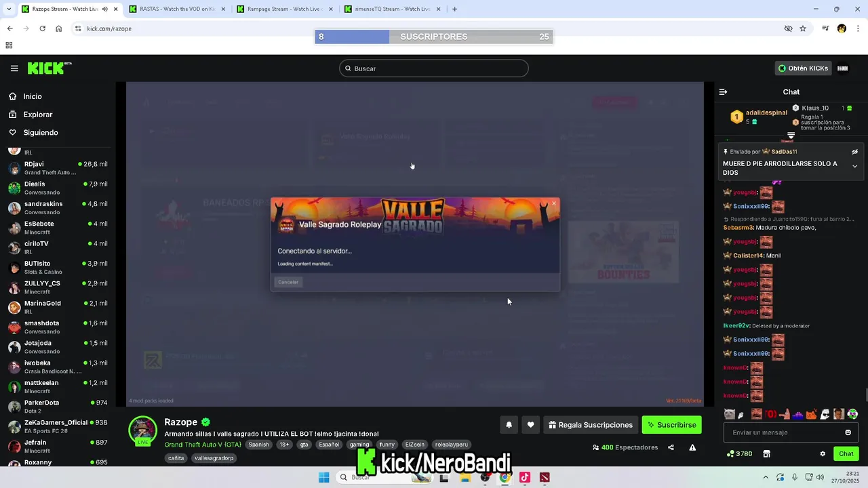
Task: Open Windows Start menu
Action: pos(324,477)
